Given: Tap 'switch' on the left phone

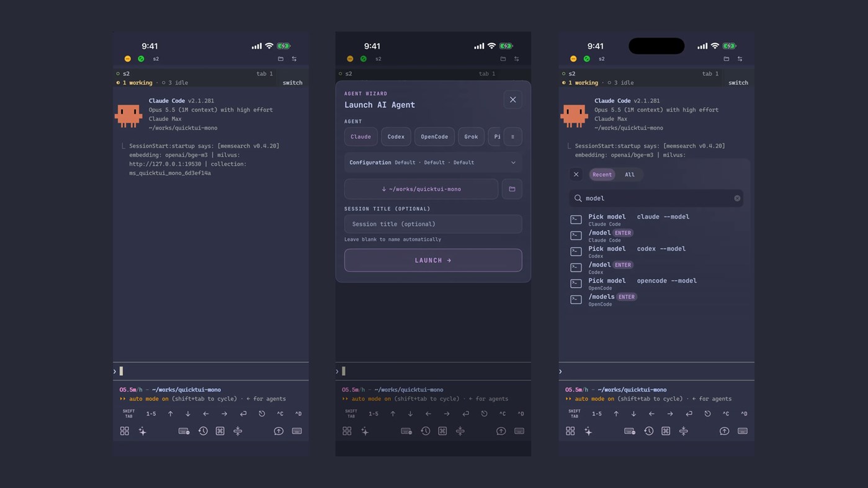Looking at the screenshot, I should (293, 82).
